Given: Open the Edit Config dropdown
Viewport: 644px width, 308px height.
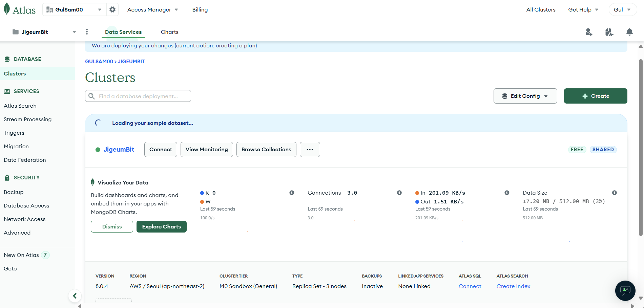Looking at the screenshot, I should (x=525, y=96).
